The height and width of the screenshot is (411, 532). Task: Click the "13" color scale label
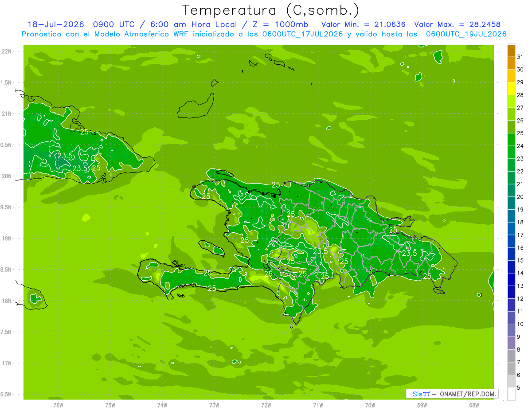[520, 286]
